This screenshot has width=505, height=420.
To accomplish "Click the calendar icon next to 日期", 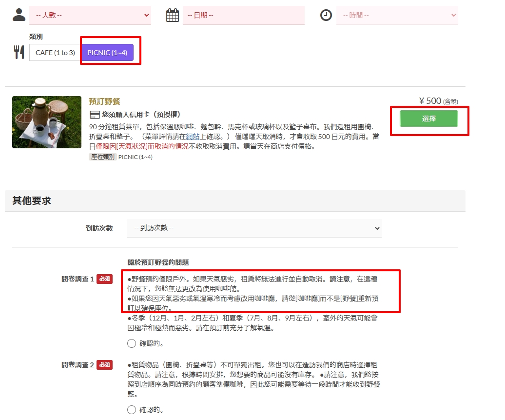I will (173, 15).
